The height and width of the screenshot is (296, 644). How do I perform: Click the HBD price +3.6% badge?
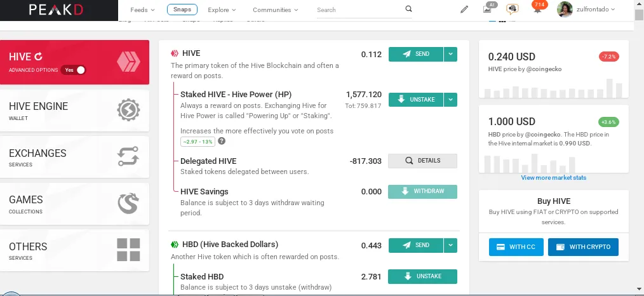pyautogui.click(x=608, y=122)
